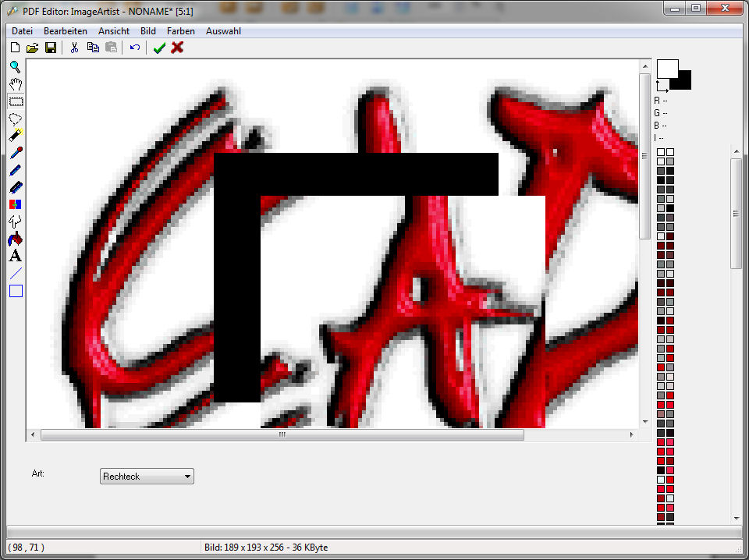749x560 pixels.
Task: Click the canvas horizontal scrollbar thumb
Action: pyautogui.click(x=282, y=435)
